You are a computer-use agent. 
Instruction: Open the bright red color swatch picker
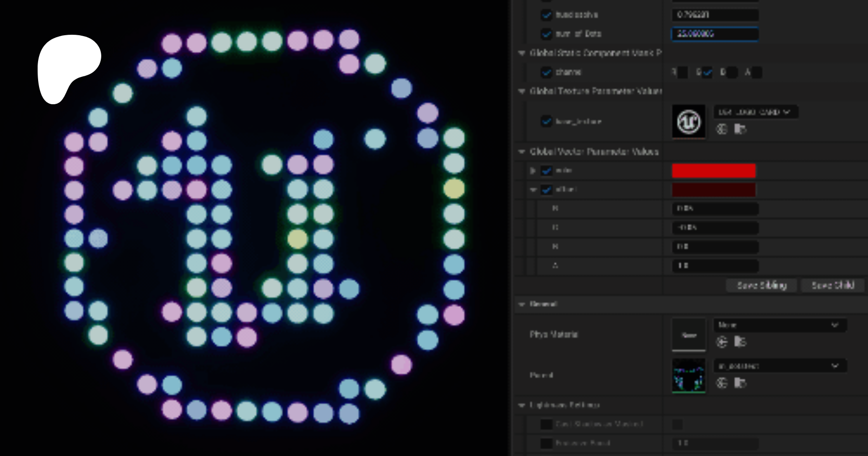point(714,171)
